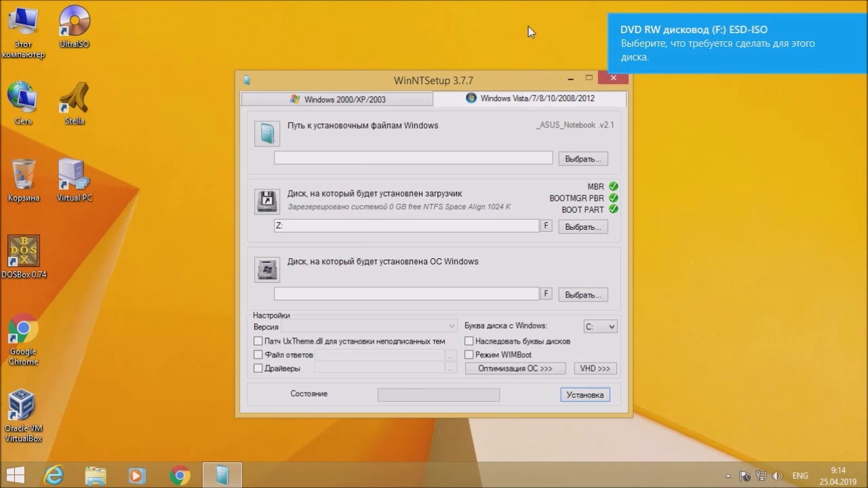868x488 pixels.
Task: Click the Windows installation drive icon
Action: (x=267, y=269)
